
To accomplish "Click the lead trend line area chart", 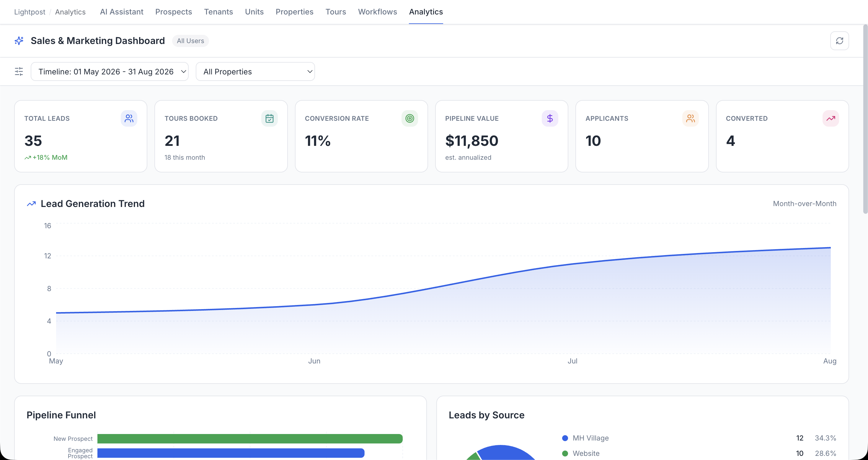I will (x=443, y=300).
